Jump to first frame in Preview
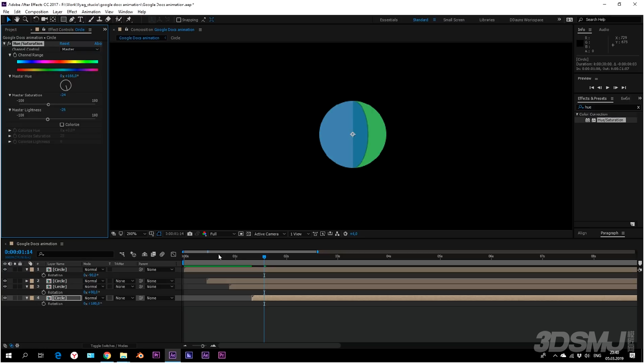This screenshot has width=644, height=363. point(592,88)
